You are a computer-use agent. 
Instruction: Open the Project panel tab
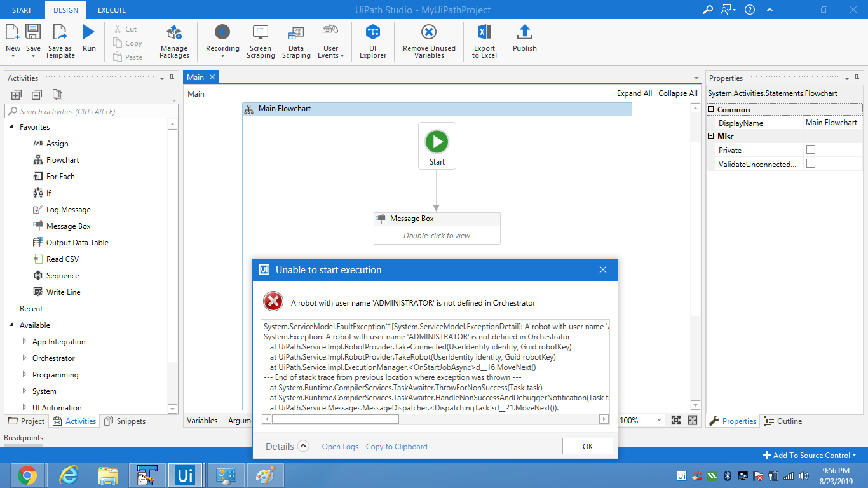click(x=26, y=421)
